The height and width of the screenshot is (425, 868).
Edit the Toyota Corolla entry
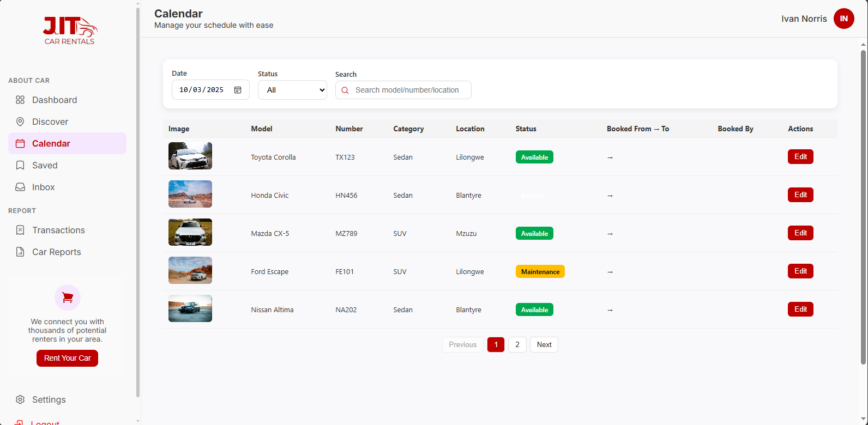pyautogui.click(x=800, y=157)
